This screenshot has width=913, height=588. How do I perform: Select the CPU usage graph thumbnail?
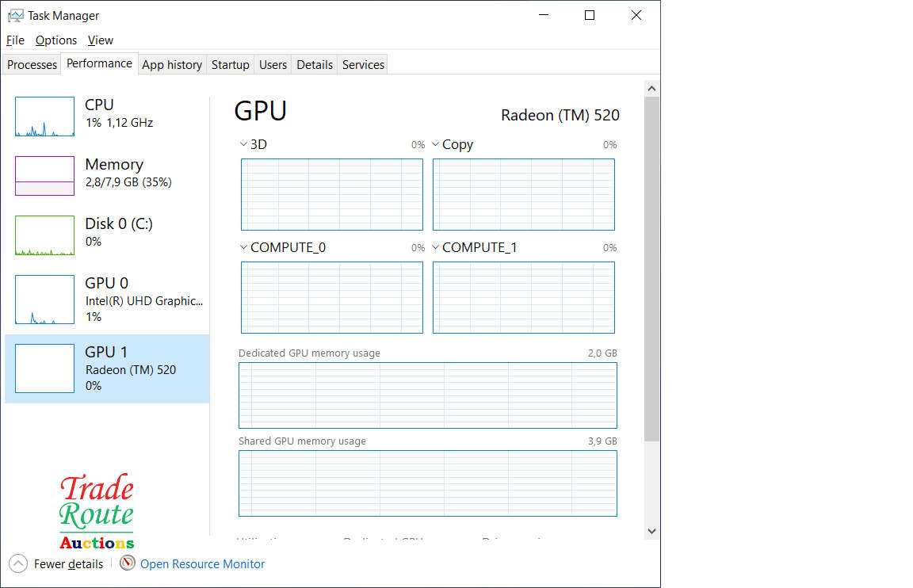coord(44,116)
